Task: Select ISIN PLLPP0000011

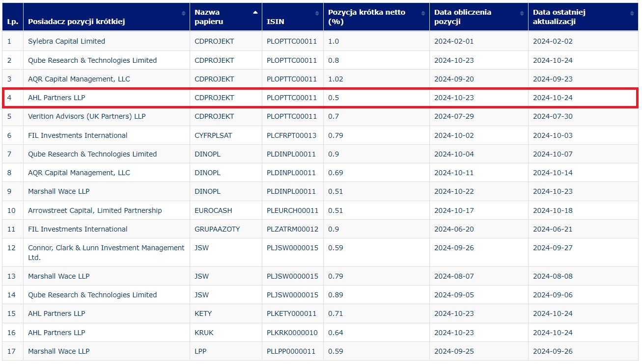Action: tap(291, 351)
